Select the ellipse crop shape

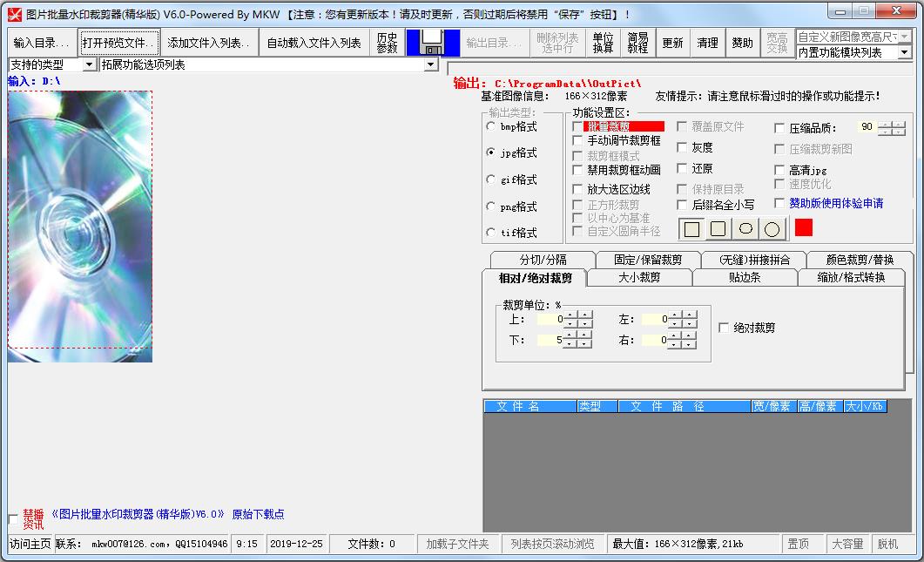[745, 229]
